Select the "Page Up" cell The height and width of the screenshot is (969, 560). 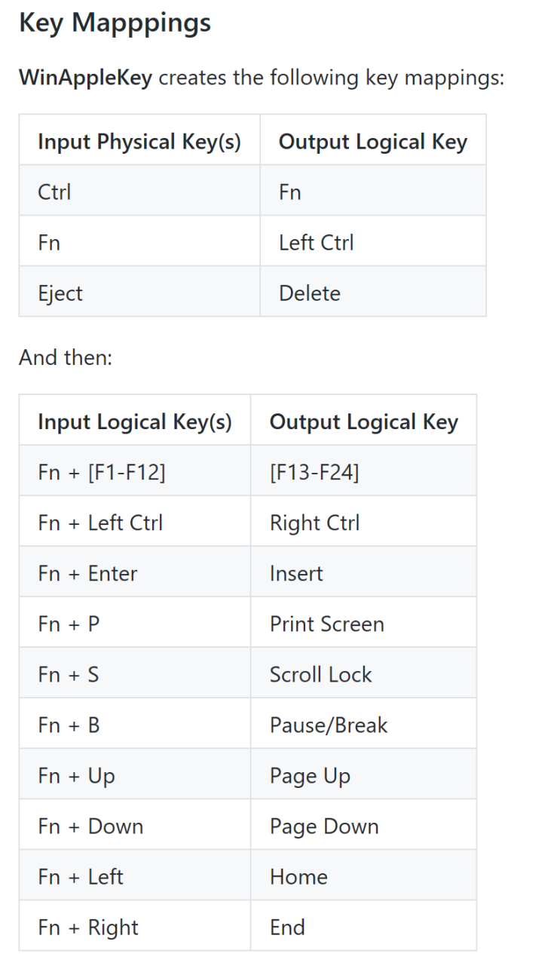(x=310, y=776)
